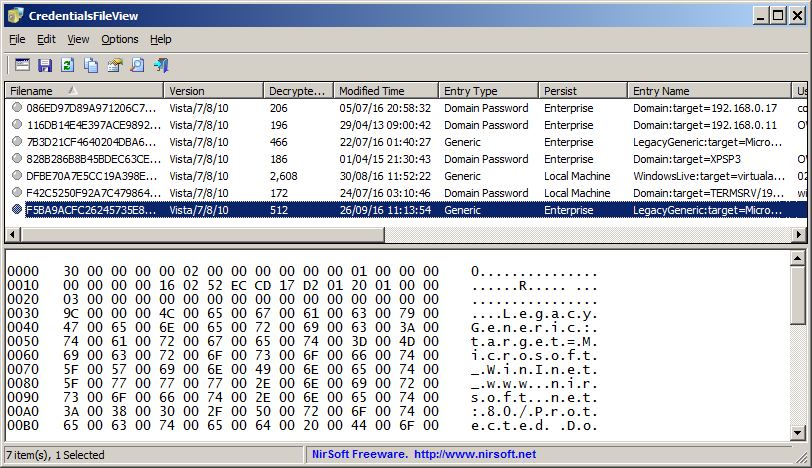Screen dimensions: 812x468
Task: Click hex offset 00B0 in dump pane
Action: pyautogui.click(x=23, y=425)
